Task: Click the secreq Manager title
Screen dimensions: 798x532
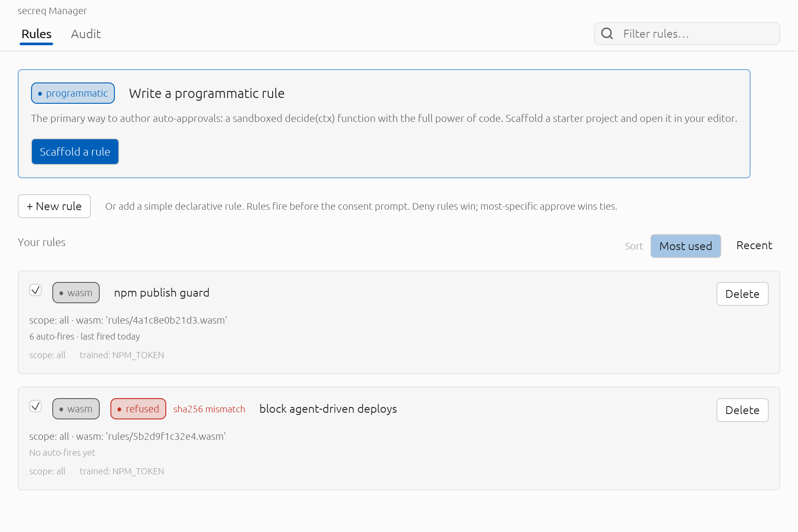Action: (52, 11)
